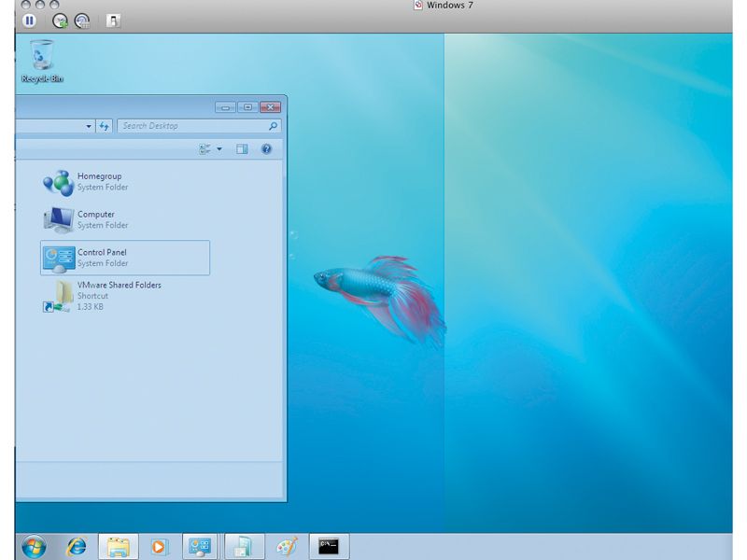The image size is (747, 560).
Task: Open Command Prompt from the taskbar
Action: coord(327,548)
